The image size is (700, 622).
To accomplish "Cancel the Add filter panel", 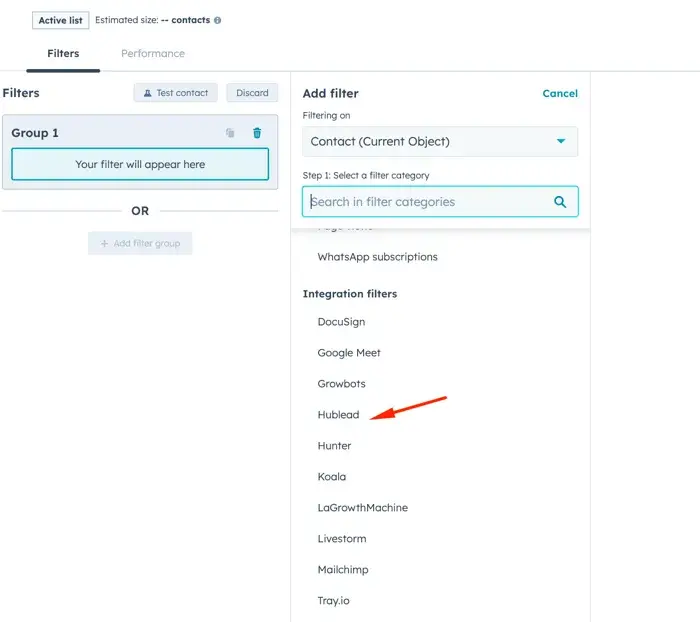I will pos(559,93).
